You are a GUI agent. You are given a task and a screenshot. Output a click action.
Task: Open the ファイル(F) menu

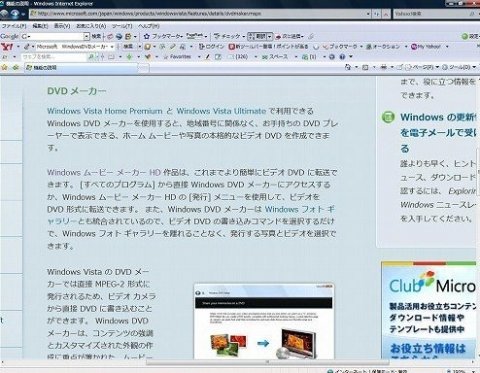point(14,26)
